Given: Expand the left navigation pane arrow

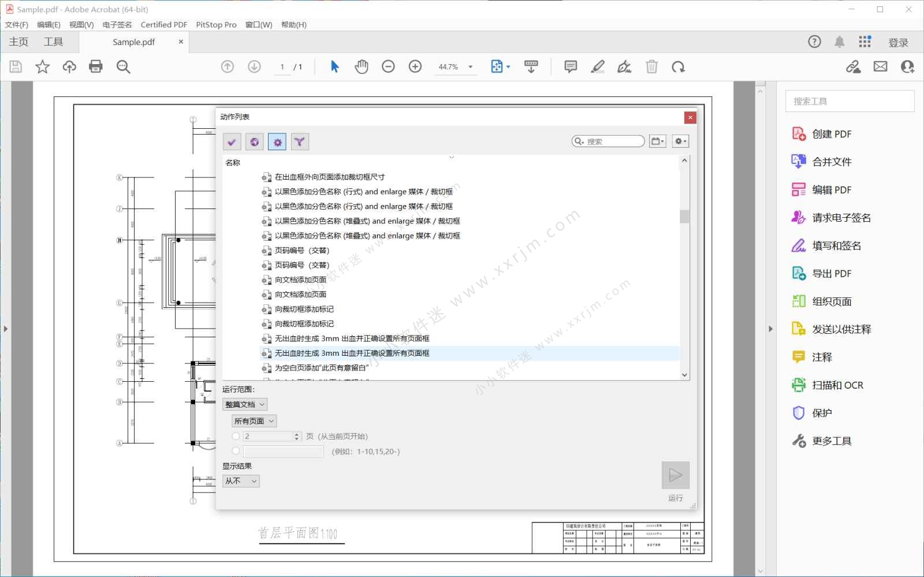Looking at the screenshot, I should pos(6,329).
